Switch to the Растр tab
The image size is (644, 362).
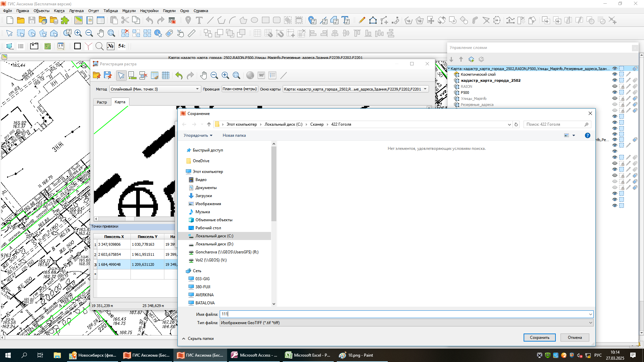(102, 102)
